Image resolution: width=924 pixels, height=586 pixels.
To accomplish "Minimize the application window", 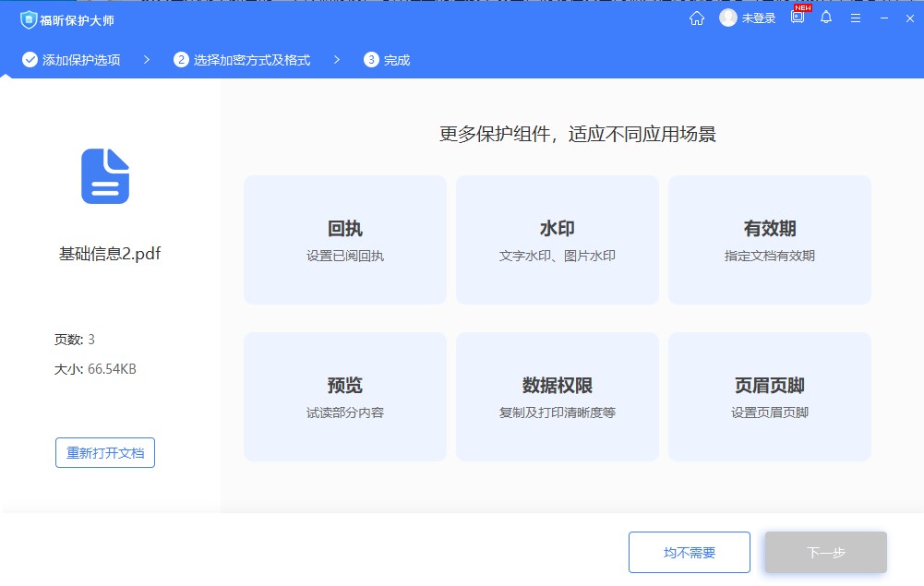I will point(884,18).
